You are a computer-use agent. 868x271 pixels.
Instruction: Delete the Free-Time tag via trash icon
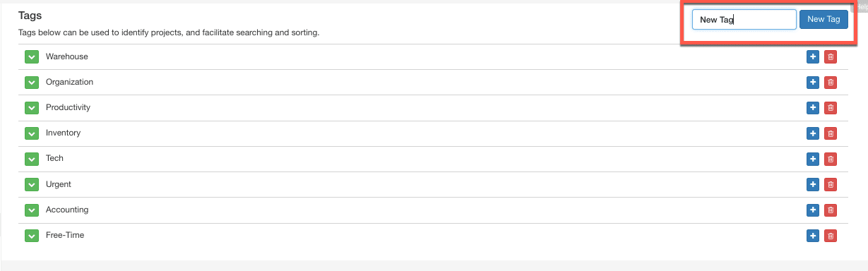[831, 236]
